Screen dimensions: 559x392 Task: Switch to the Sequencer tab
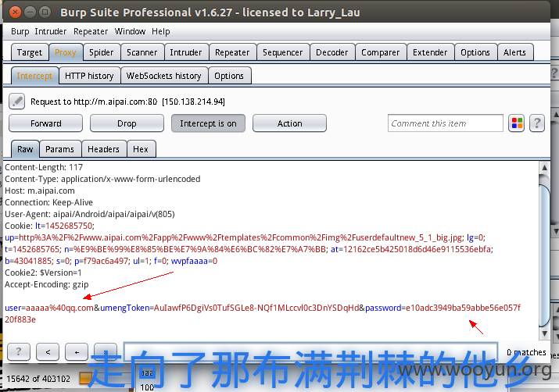(x=283, y=52)
